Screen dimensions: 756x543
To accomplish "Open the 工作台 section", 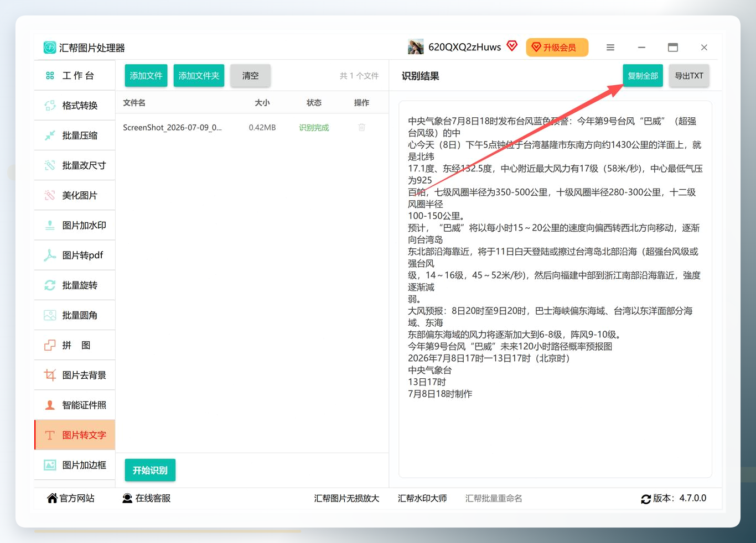I will coord(75,76).
